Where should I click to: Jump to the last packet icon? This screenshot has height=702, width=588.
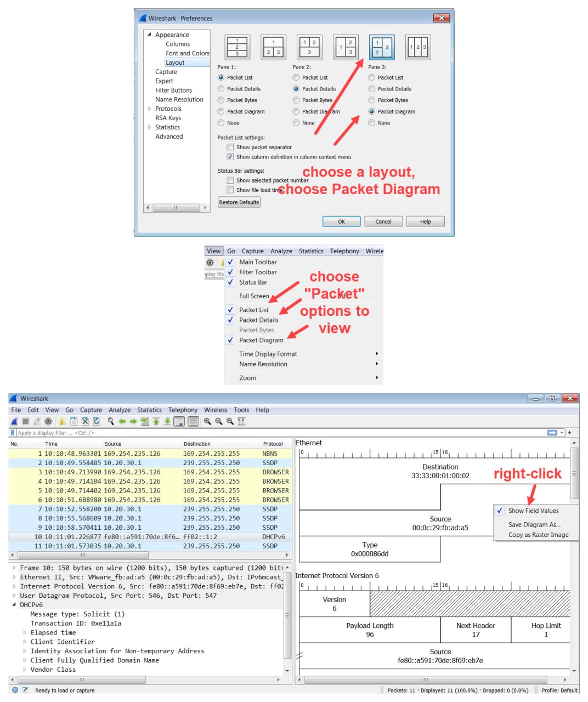[x=167, y=421]
